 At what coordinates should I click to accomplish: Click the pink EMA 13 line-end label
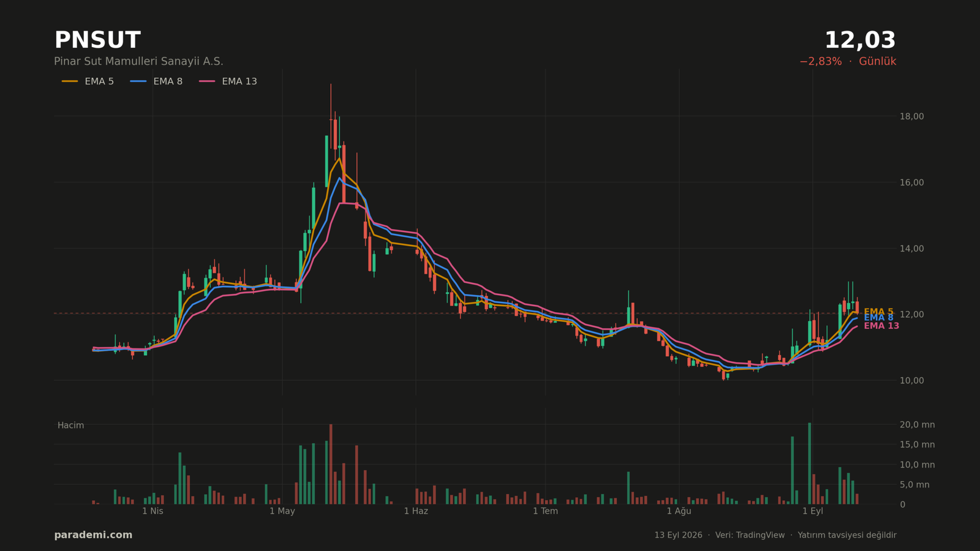(x=881, y=326)
